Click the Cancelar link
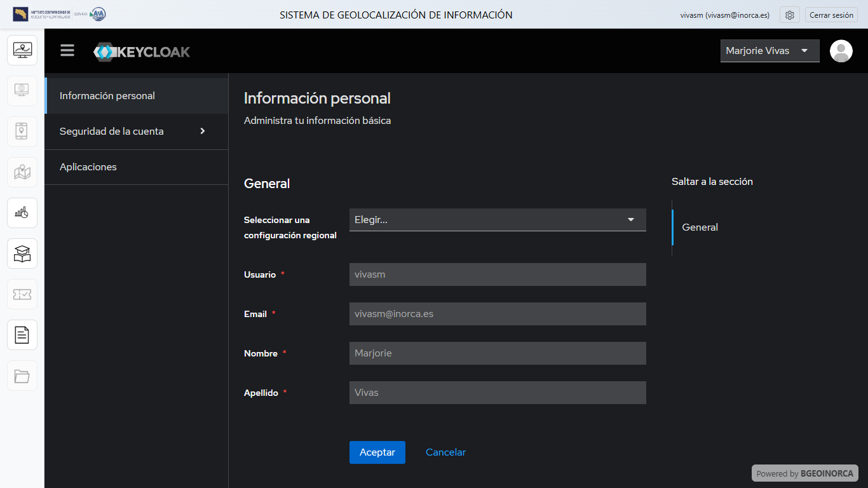 [x=445, y=452]
